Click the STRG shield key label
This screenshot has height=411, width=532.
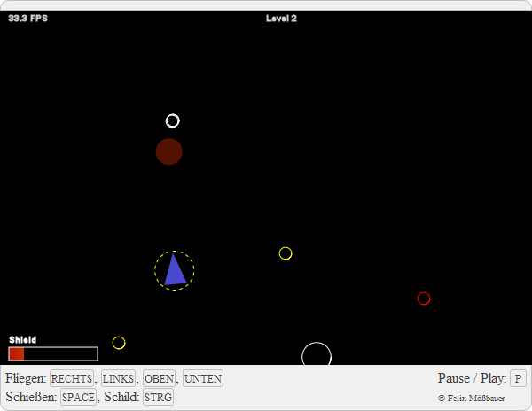[158, 397]
